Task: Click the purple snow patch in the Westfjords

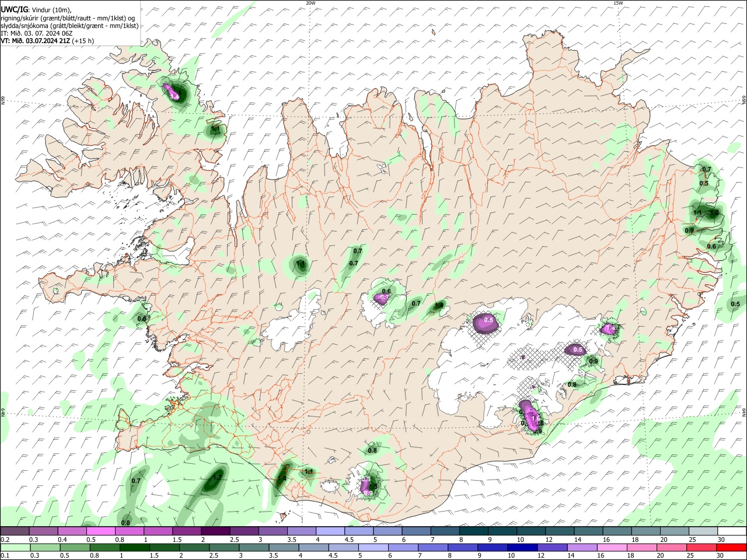Action: click(x=172, y=92)
